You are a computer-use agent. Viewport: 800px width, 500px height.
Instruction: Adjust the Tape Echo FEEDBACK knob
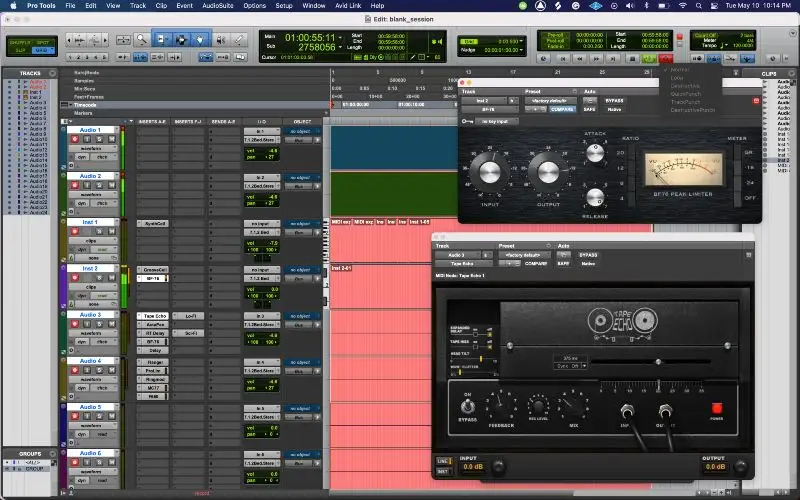tap(501, 406)
